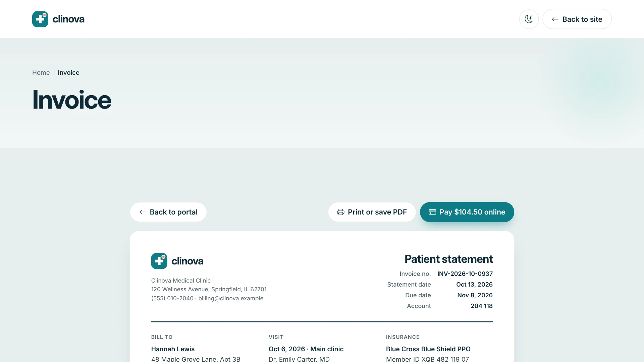Viewport: 644px width, 362px height.
Task: Open the Back to site link
Action: tap(577, 19)
